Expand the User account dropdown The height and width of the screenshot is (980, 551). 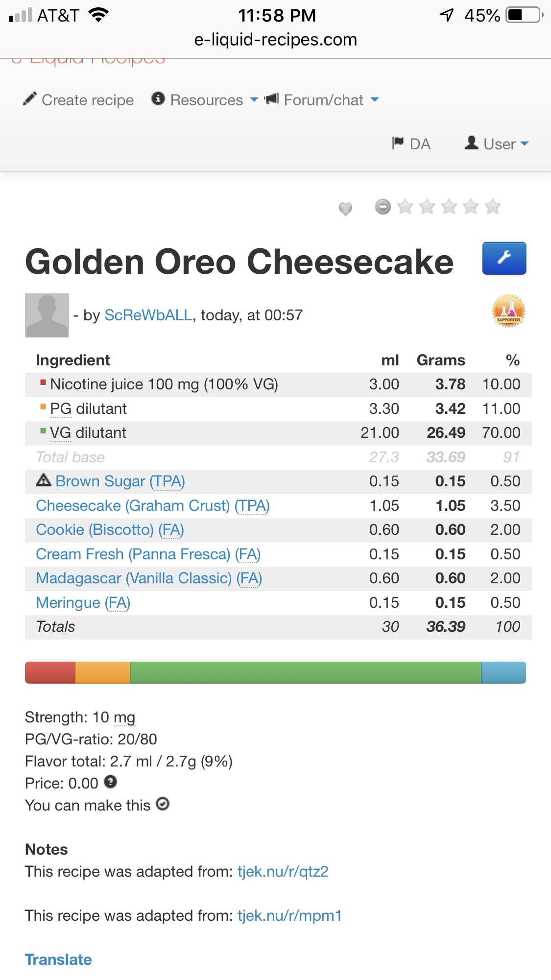click(498, 143)
